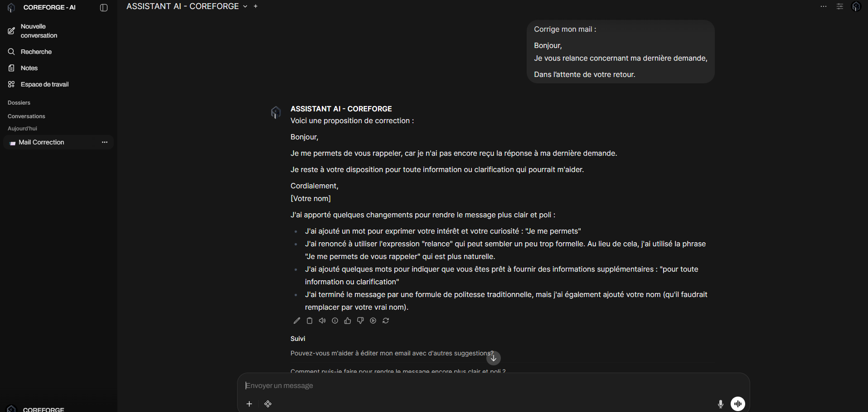Start a Nouvelle conversation
The width and height of the screenshot is (868, 412).
39,31
